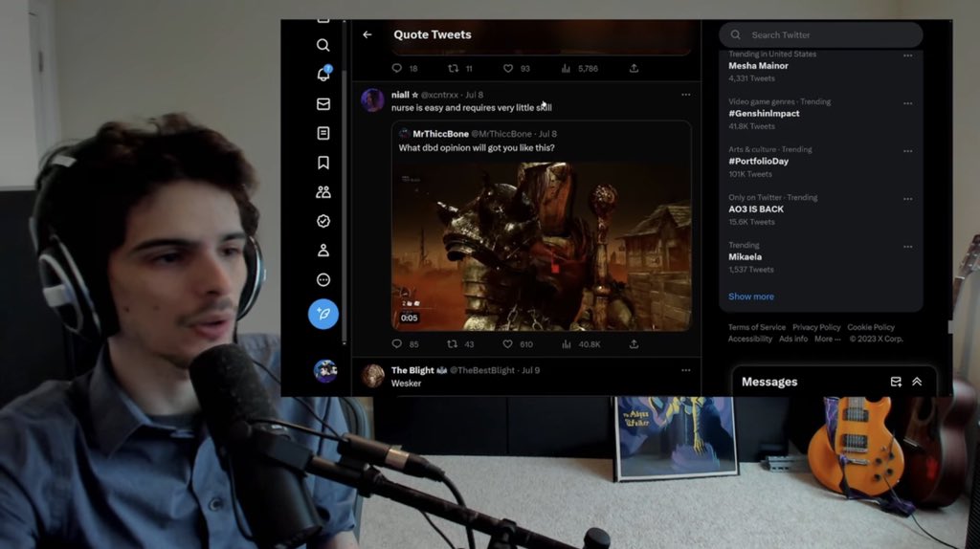The image size is (980, 549).
Task: Reply to top tweet with 18 replies
Action: [397, 68]
